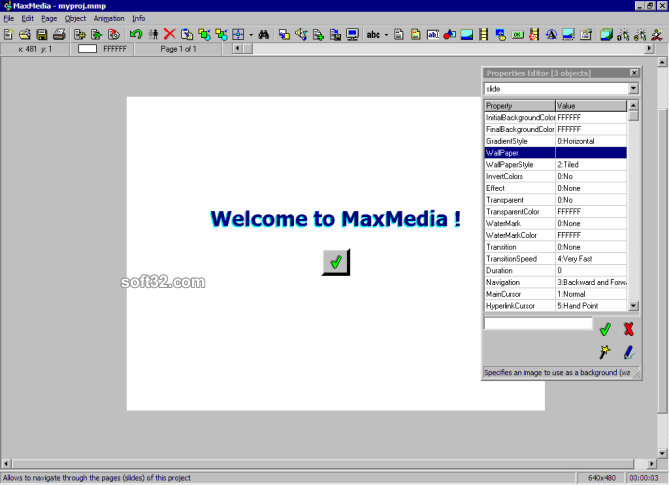Click the page navigation left arrow
Viewport: 669px width, 485px height.
237,49
